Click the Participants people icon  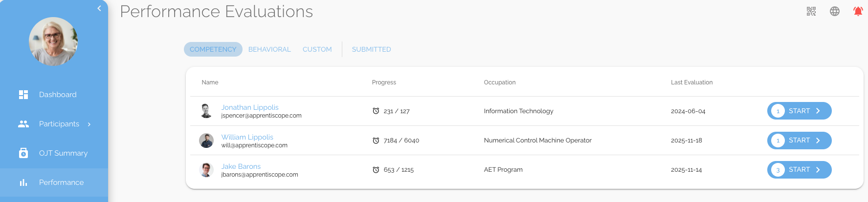pos(23,124)
